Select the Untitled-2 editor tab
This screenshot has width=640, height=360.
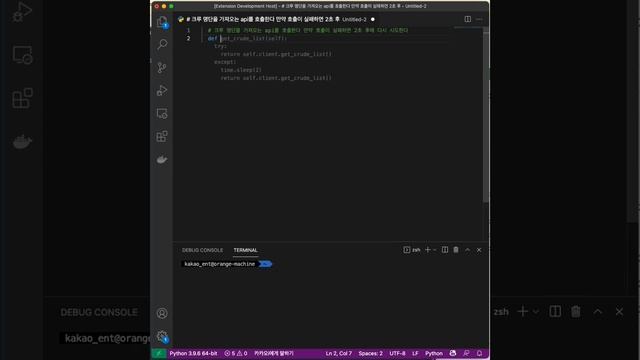pyautogui.click(x=276, y=19)
